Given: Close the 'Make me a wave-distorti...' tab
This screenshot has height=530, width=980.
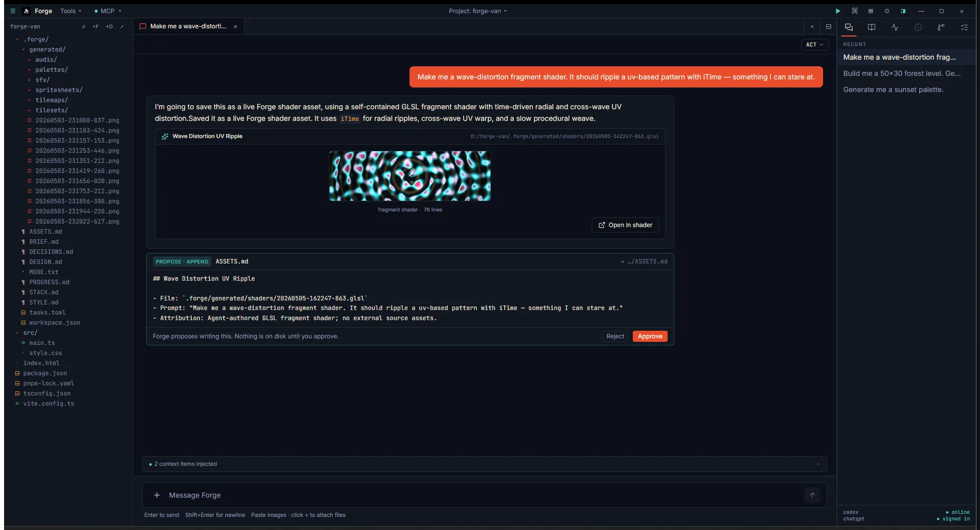Looking at the screenshot, I should pos(235,27).
